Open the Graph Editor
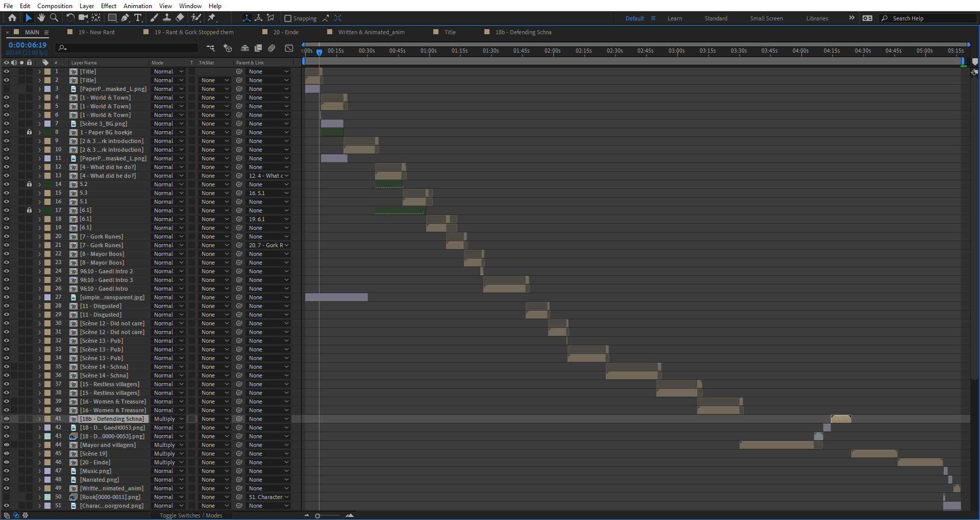Image resolution: width=980 pixels, height=520 pixels. pyautogui.click(x=289, y=48)
